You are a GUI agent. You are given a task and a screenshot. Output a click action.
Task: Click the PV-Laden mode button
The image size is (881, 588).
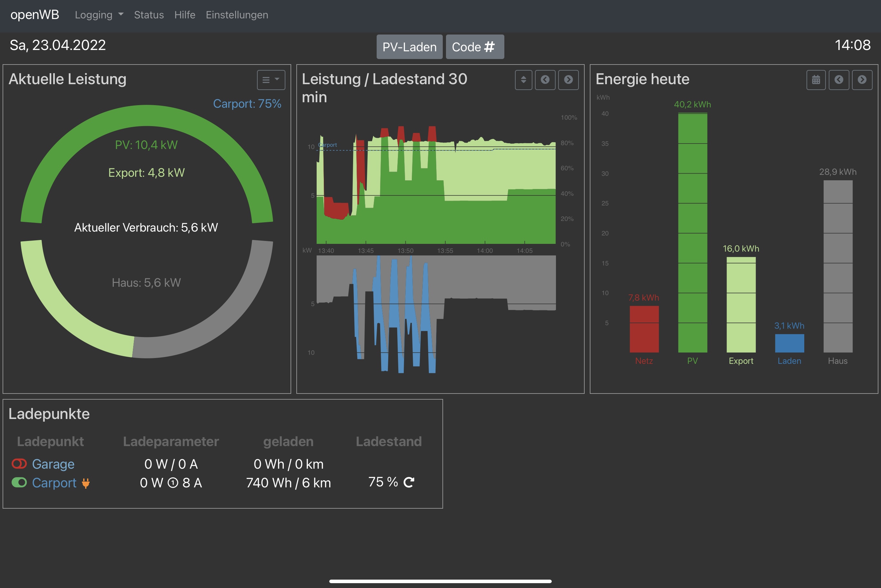pyautogui.click(x=410, y=47)
